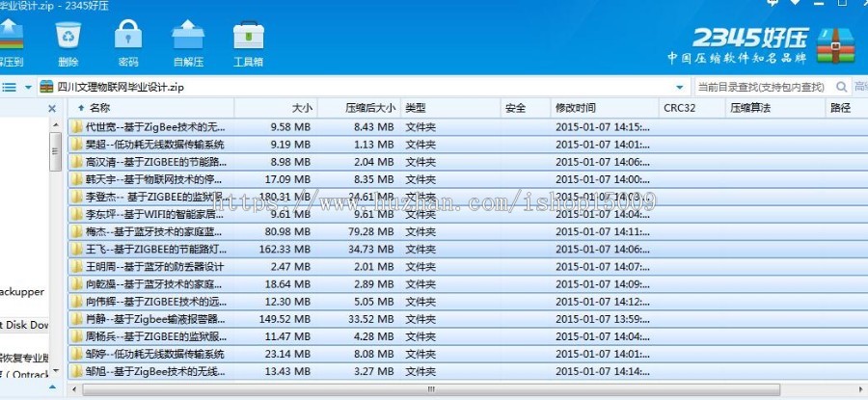
Task: Select folder icon of 高汉清 row
Action: click(77, 162)
